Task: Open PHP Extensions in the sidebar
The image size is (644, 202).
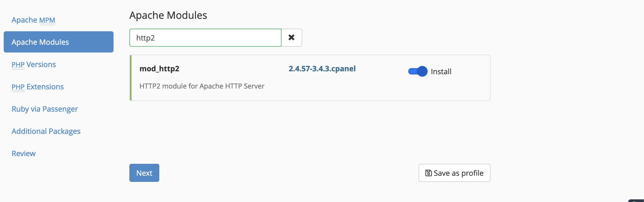Action: 38,87
